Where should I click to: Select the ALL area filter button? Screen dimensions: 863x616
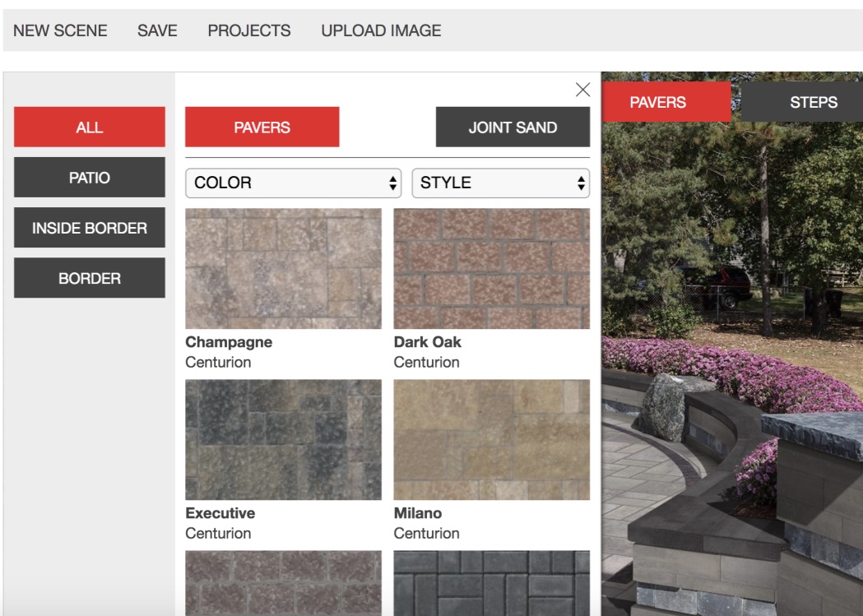click(x=89, y=127)
